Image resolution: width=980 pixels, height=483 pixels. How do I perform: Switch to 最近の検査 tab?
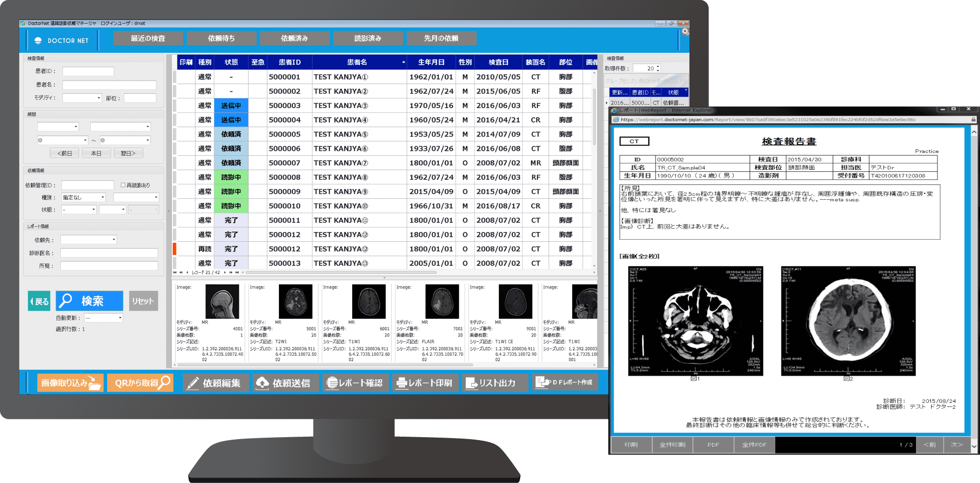(x=148, y=38)
